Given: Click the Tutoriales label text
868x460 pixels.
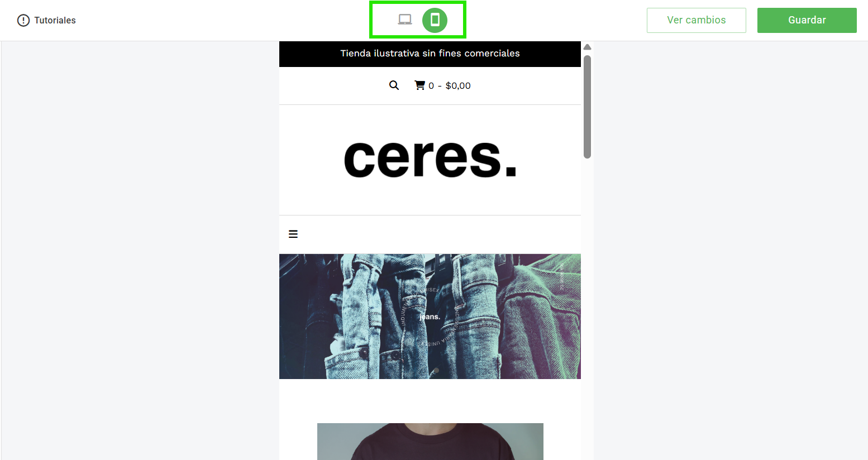Looking at the screenshot, I should tap(55, 20).
